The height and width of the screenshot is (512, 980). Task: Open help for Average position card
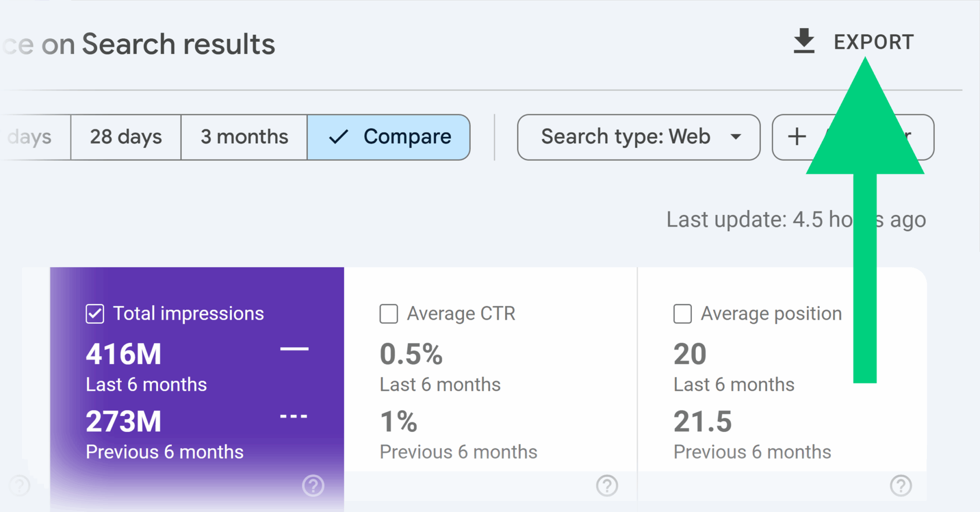901,486
